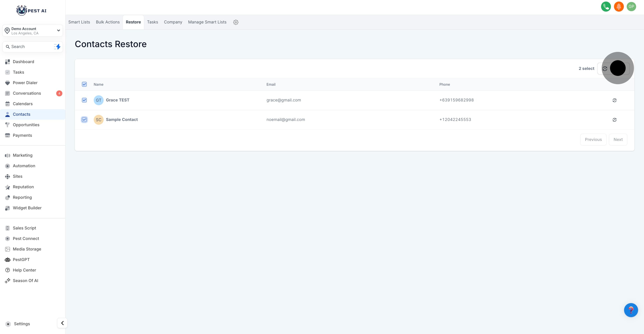
Task: Click the Previous pagination button
Action: 593,140
